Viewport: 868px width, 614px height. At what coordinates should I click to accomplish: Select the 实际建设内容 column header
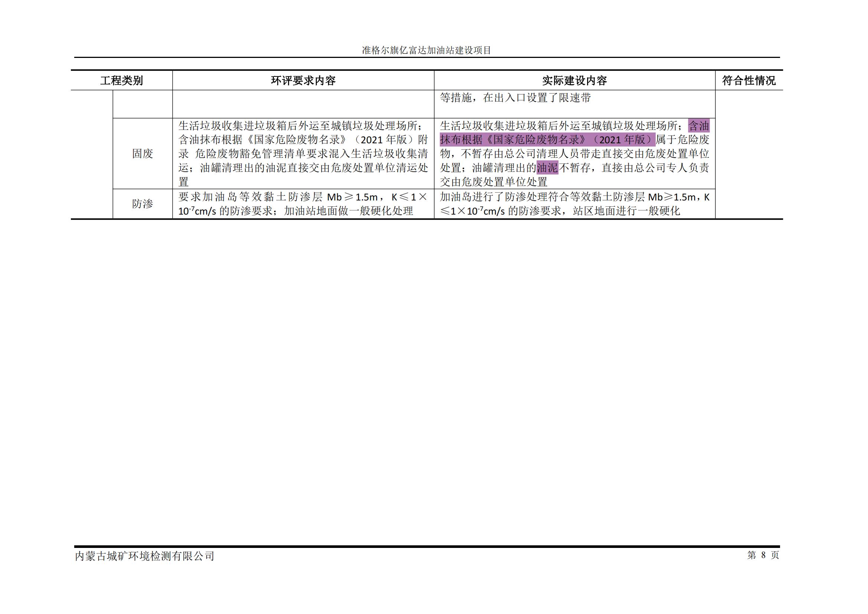click(x=574, y=81)
